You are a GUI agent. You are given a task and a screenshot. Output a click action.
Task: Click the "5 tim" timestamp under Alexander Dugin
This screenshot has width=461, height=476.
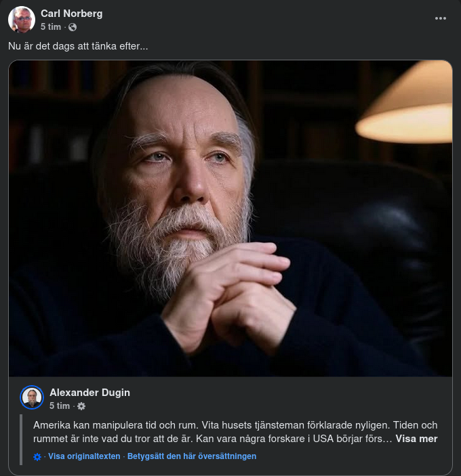[60, 405]
